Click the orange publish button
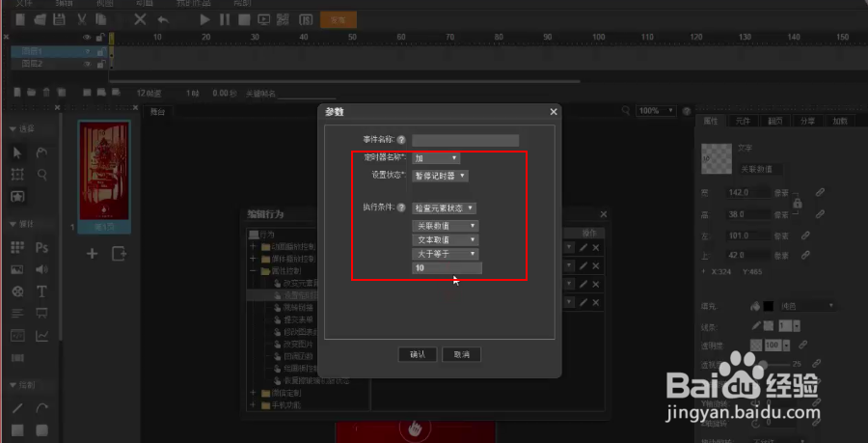This screenshot has height=443, width=868. click(339, 20)
